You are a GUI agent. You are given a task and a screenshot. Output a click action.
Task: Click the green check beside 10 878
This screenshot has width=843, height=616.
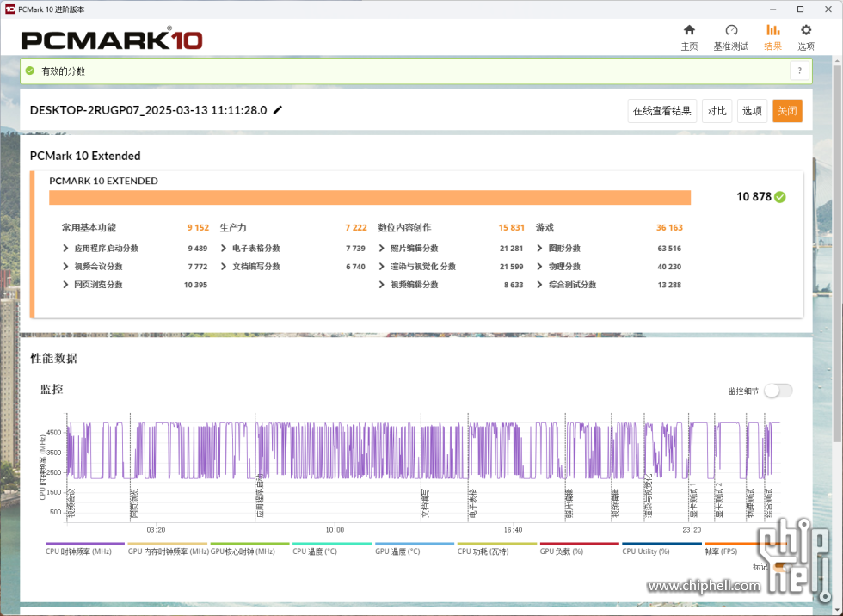click(x=780, y=197)
